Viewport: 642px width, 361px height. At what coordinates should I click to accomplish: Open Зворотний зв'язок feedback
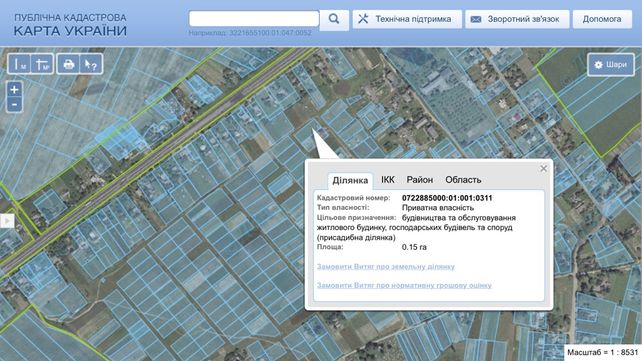coord(517,19)
